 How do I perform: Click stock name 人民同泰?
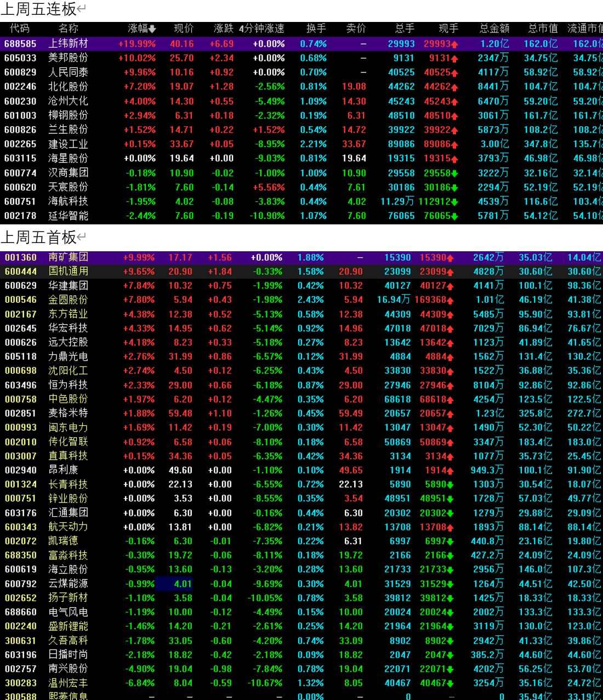[68, 72]
